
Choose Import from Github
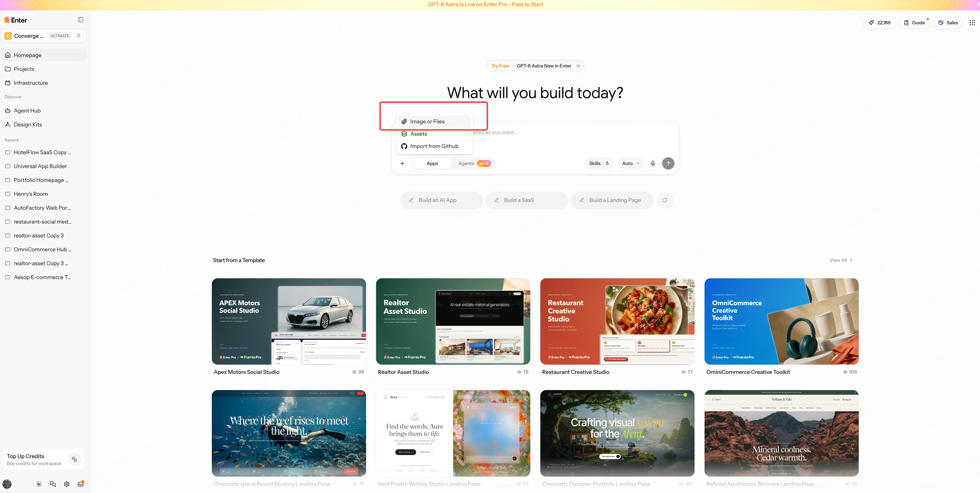click(434, 146)
